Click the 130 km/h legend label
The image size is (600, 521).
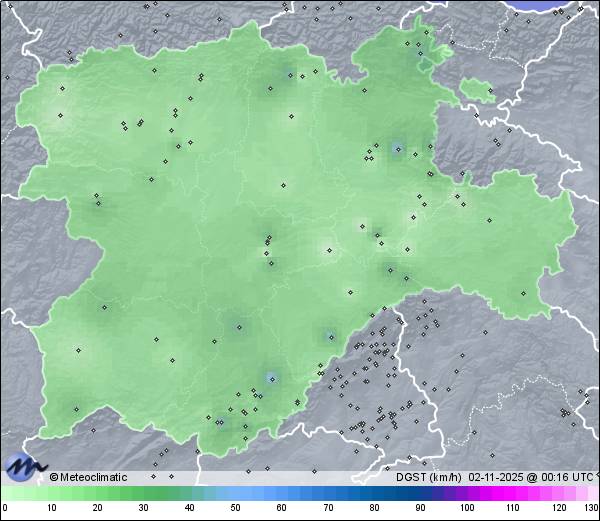point(591,508)
